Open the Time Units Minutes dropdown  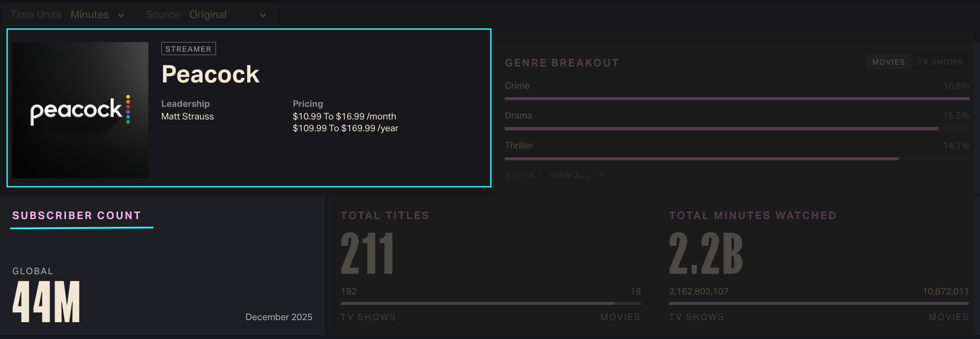tap(97, 15)
